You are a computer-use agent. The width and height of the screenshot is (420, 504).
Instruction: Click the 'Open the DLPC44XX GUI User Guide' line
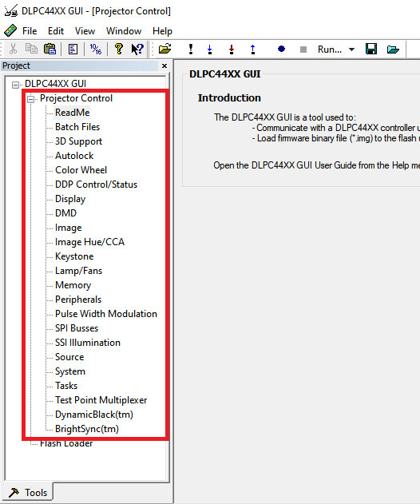point(316,165)
